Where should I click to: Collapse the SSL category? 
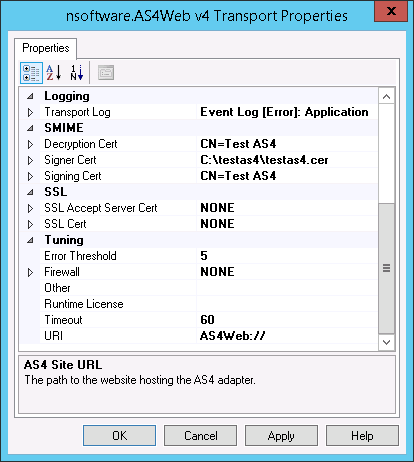[x=30, y=192]
